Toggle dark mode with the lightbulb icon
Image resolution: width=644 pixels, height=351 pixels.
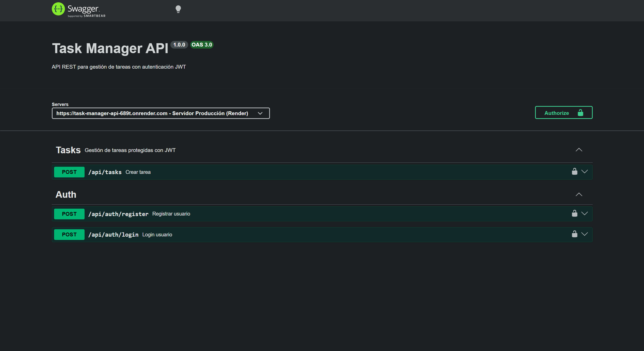pyautogui.click(x=178, y=9)
